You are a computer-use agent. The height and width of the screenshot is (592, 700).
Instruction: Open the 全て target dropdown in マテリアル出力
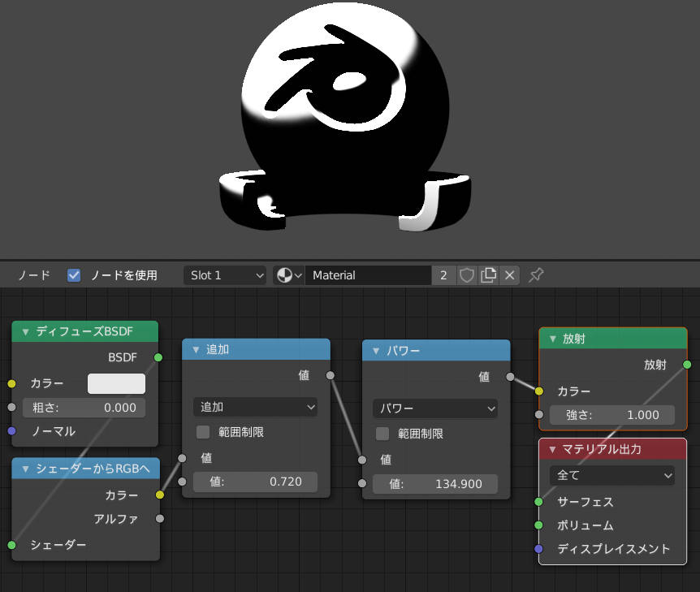612,476
